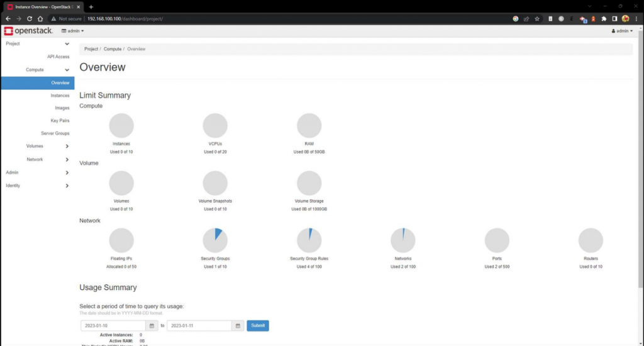644x346 pixels.
Task: Open the start date calendar picker
Action: click(152, 326)
